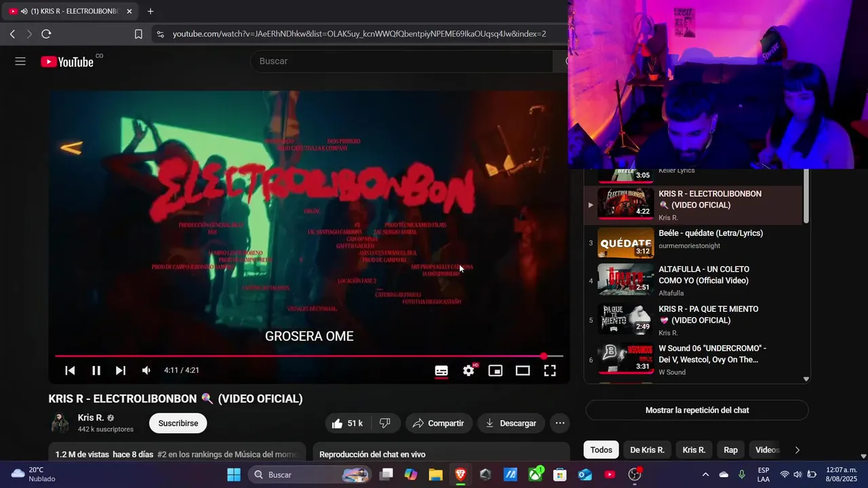Open the player settings gear
The width and height of the screenshot is (868, 488).
click(x=469, y=370)
